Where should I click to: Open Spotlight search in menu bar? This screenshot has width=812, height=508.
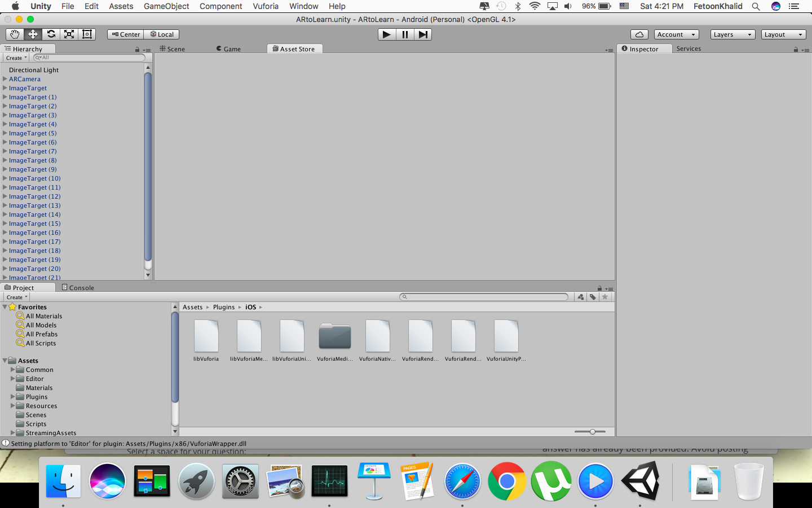(756, 6)
